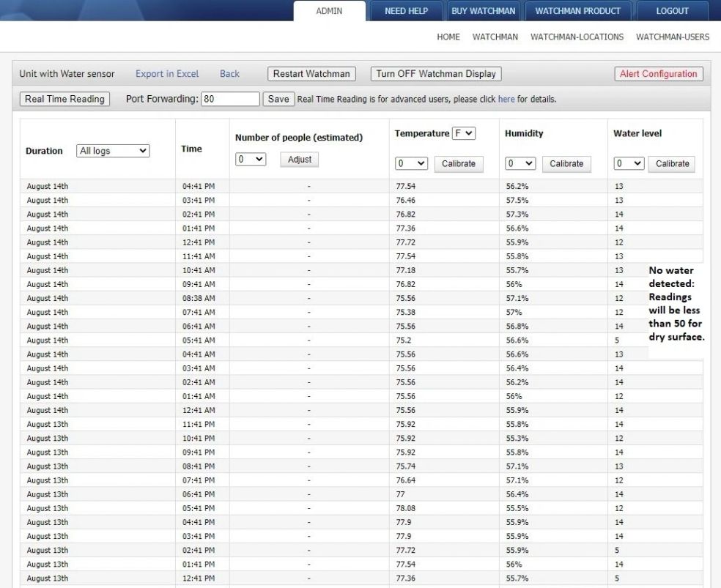Select temperature value 77 at 06:41 PM
Screen dimensions: 721x588
click(x=401, y=494)
